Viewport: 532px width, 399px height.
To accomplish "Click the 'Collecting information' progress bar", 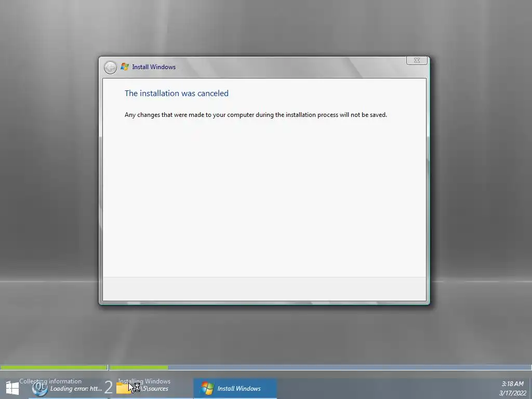I will click(54, 367).
